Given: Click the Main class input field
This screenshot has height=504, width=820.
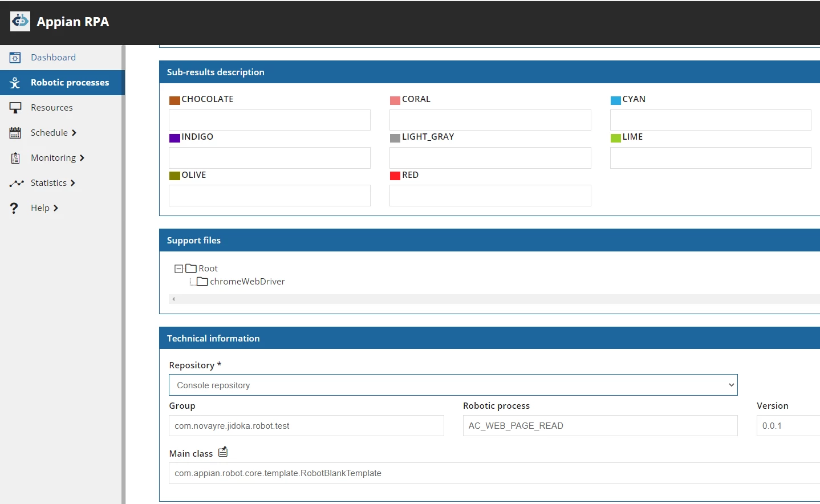Looking at the screenshot, I should [494, 473].
